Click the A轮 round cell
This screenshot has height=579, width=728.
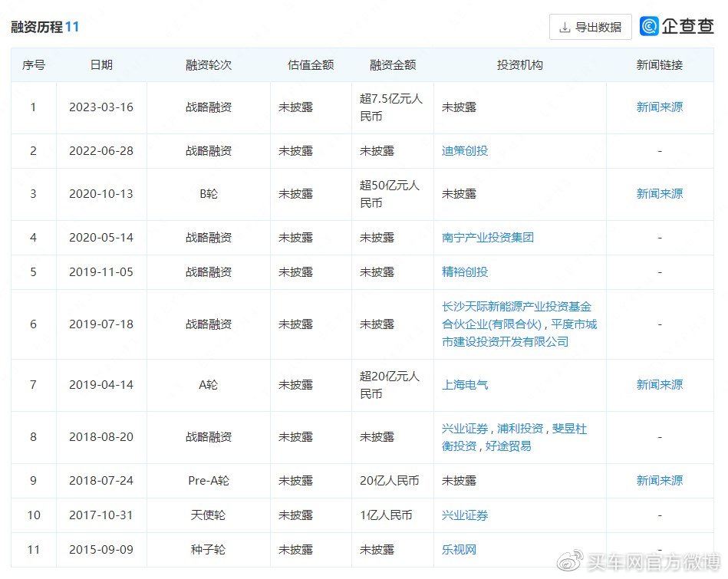coord(209,384)
